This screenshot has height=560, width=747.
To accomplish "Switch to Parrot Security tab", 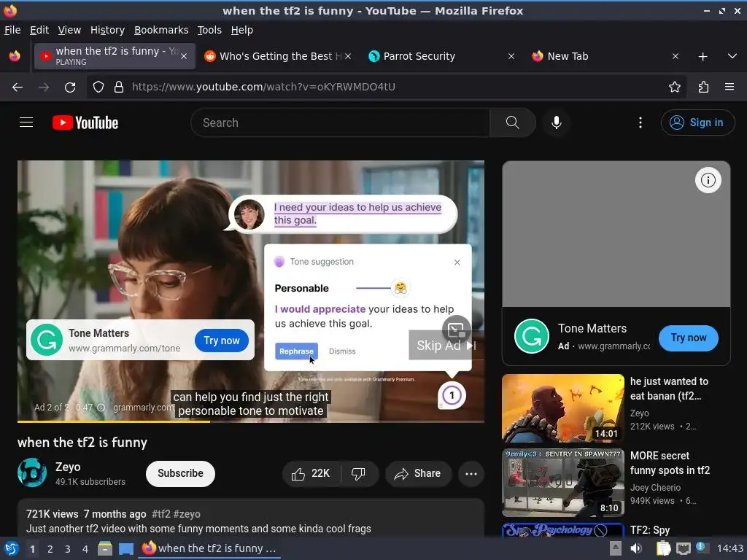I will [442, 56].
